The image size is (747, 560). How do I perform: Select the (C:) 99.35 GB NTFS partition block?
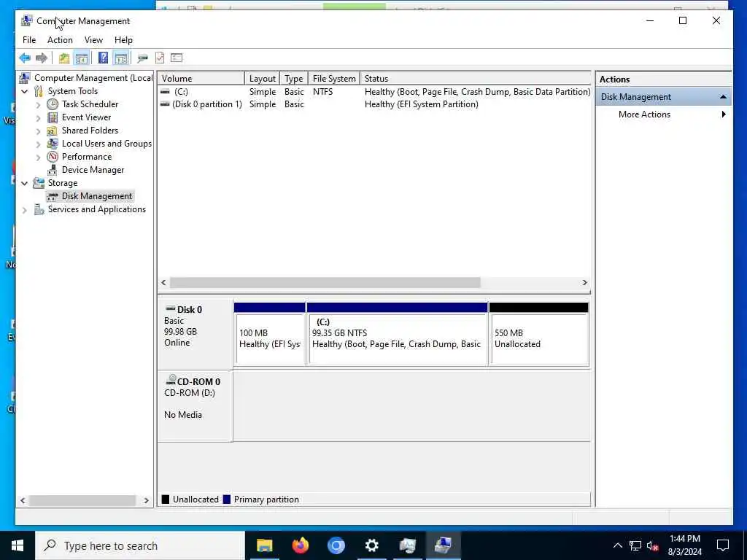pyautogui.click(x=398, y=335)
